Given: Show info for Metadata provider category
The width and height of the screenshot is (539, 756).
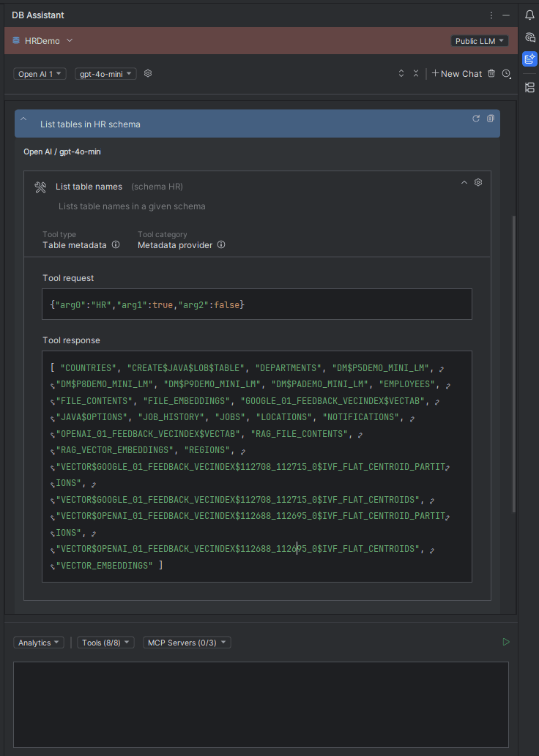Looking at the screenshot, I should click(221, 244).
